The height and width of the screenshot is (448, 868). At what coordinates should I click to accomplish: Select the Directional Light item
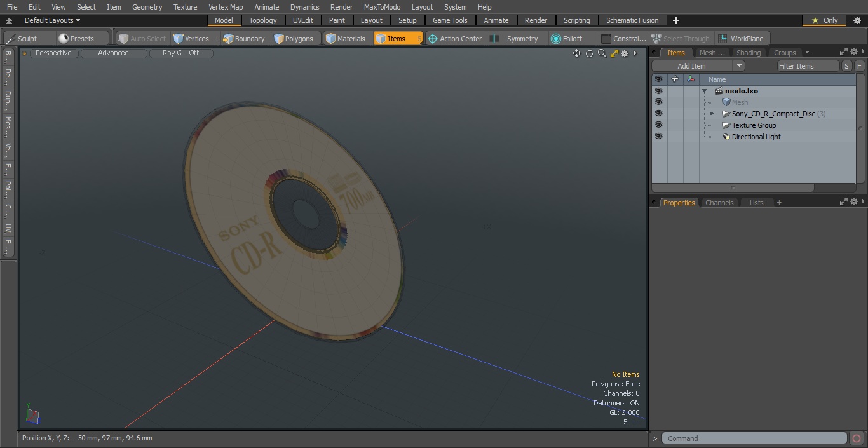756,137
